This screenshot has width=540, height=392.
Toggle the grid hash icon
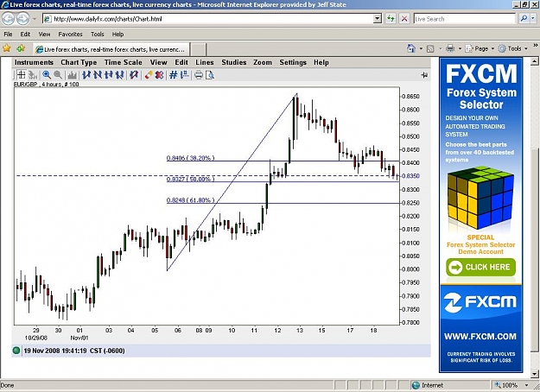tap(173, 74)
